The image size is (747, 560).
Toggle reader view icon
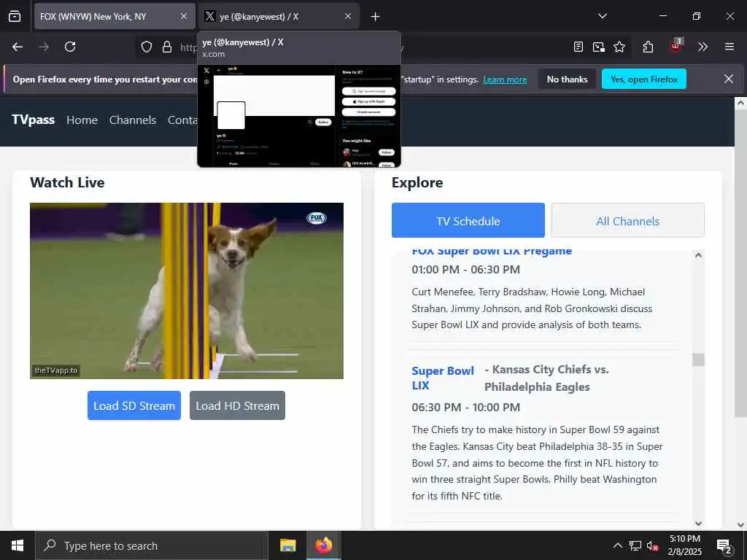point(578,47)
